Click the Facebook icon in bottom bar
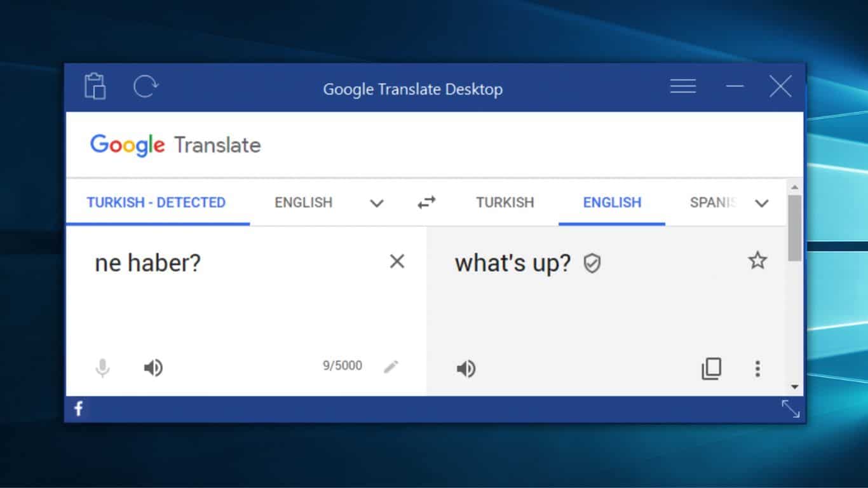 [78, 409]
